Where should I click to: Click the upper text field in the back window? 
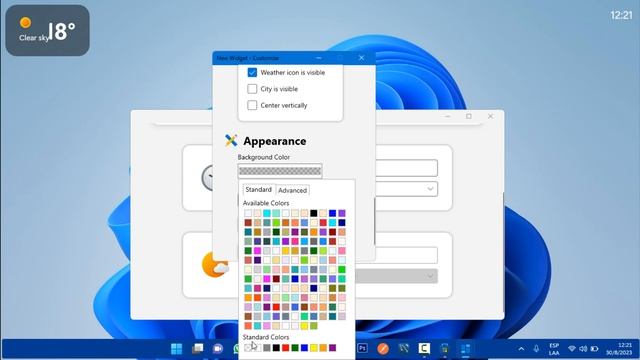(407, 168)
